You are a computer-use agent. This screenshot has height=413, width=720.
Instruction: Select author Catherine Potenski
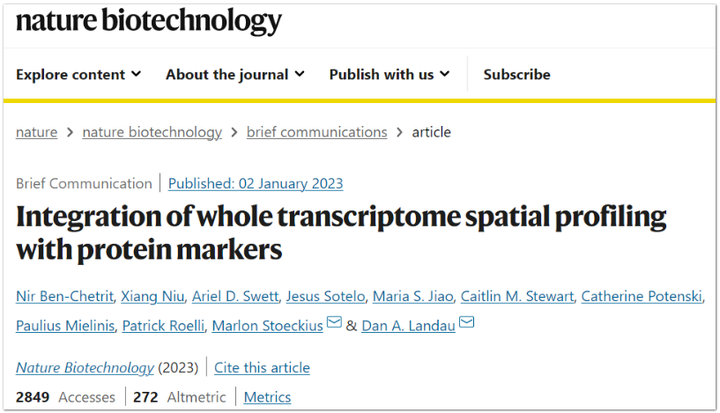[643, 296]
